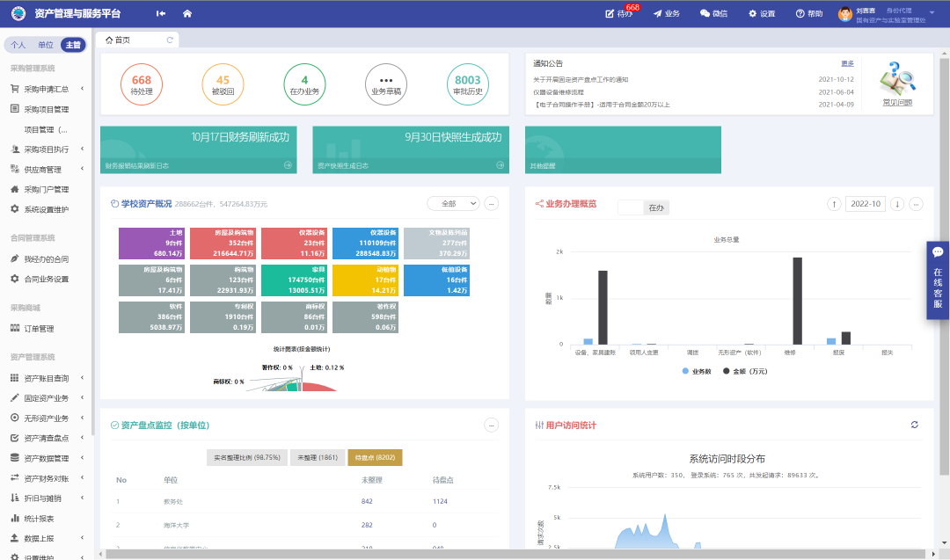Viewport: 950px width, 560px height.
Task: Click the platform logo at the top left
Action: [x=18, y=13]
